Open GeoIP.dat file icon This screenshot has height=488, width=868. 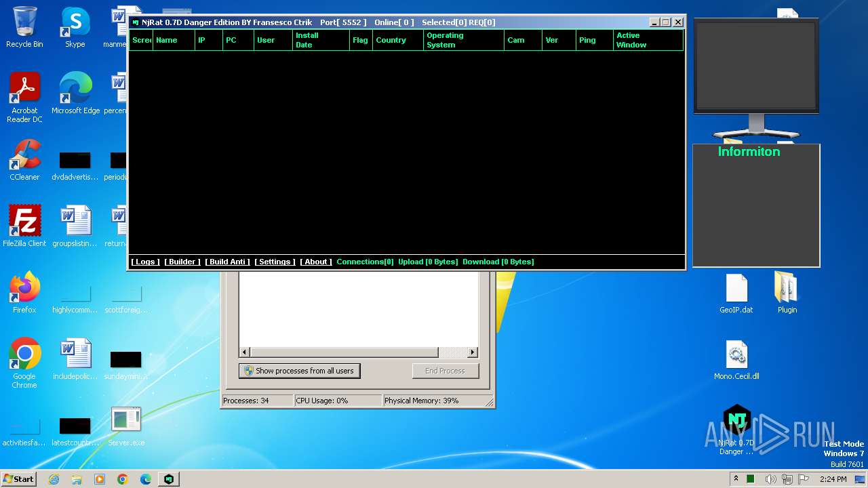(736, 293)
